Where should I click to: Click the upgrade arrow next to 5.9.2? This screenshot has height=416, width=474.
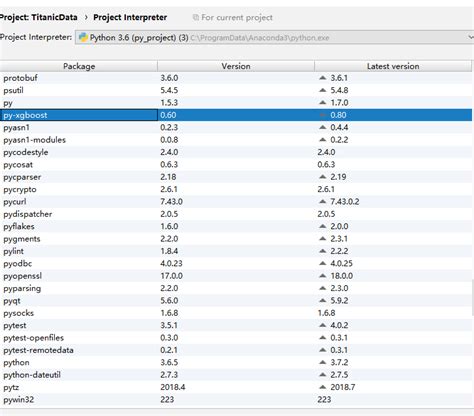[322, 300]
